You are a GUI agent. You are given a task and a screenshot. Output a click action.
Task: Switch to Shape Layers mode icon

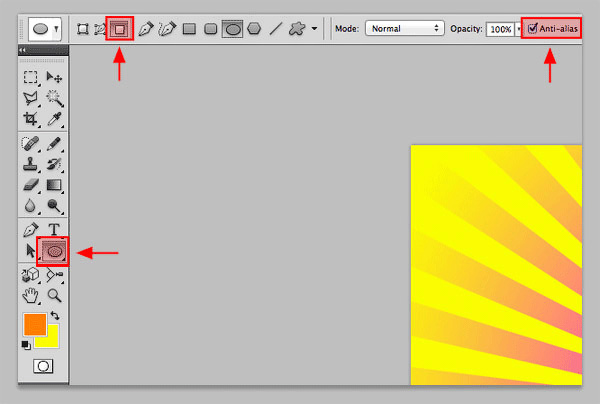[79, 29]
